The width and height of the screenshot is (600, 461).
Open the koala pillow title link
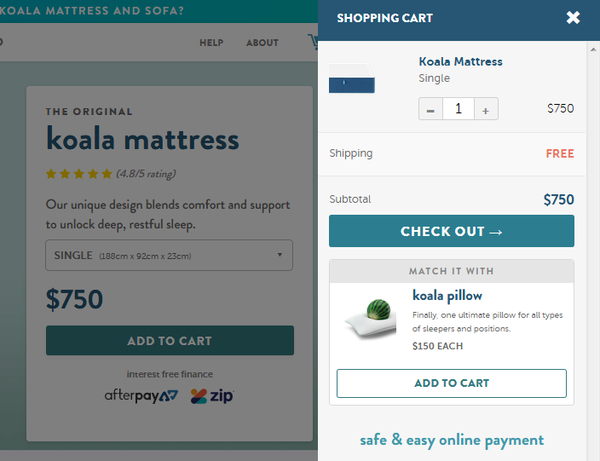click(447, 295)
